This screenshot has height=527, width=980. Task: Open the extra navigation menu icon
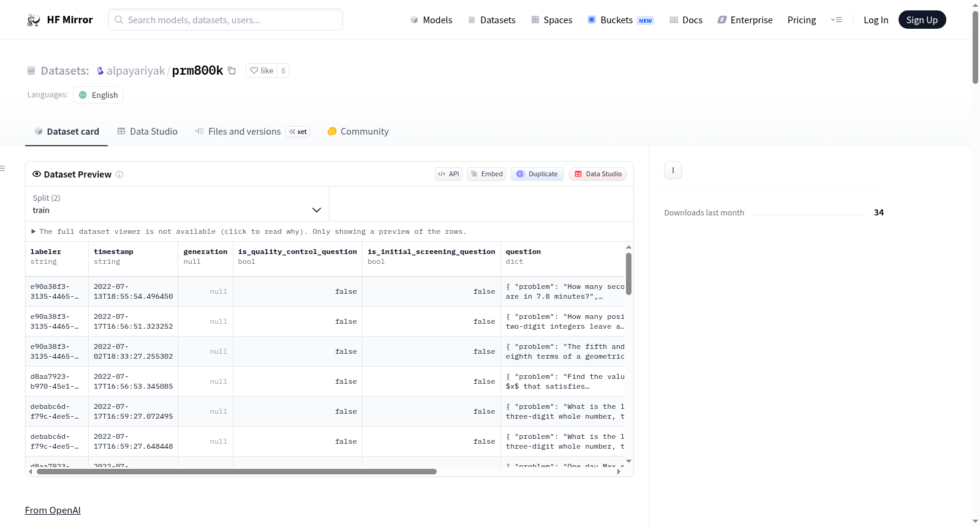[836, 20]
